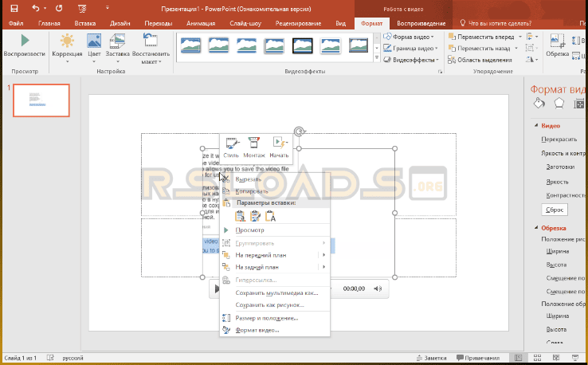Mute the video with the volume icon
588x365 pixels.
[x=378, y=288]
